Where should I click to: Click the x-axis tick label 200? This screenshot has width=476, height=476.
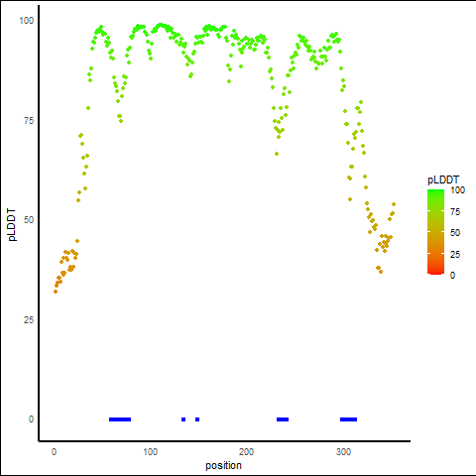coord(247,452)
